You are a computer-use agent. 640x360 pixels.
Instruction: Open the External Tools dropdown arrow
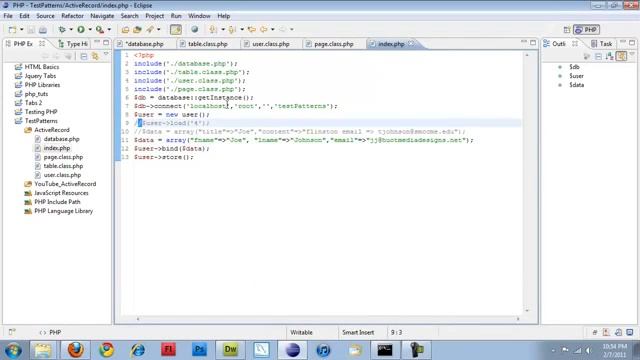point(109,29)
